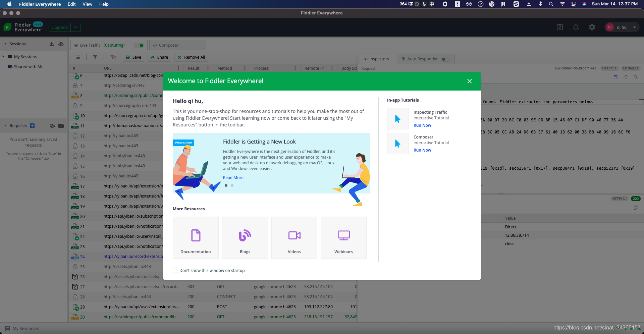
Task: Open the filter funnel icon
Action: (95, 57)
